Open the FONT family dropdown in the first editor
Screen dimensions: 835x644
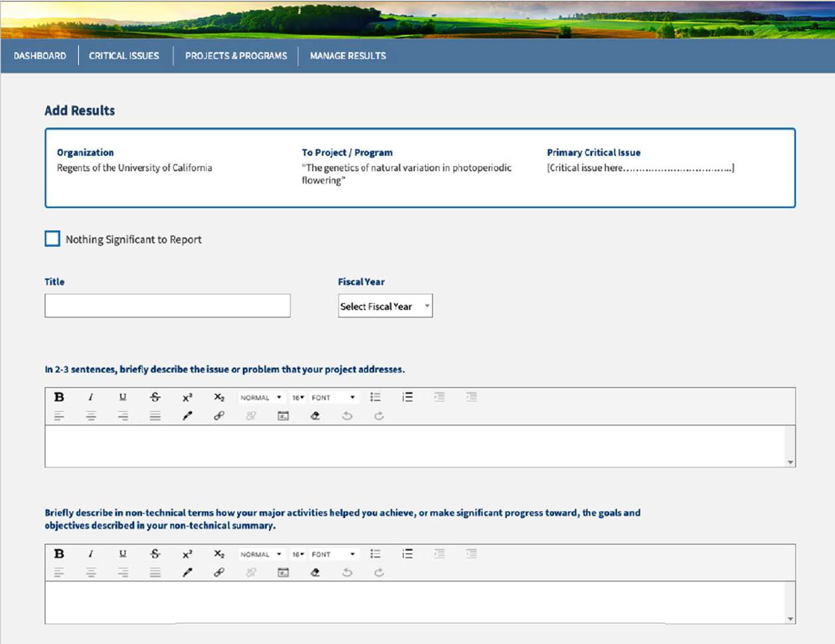332,397
